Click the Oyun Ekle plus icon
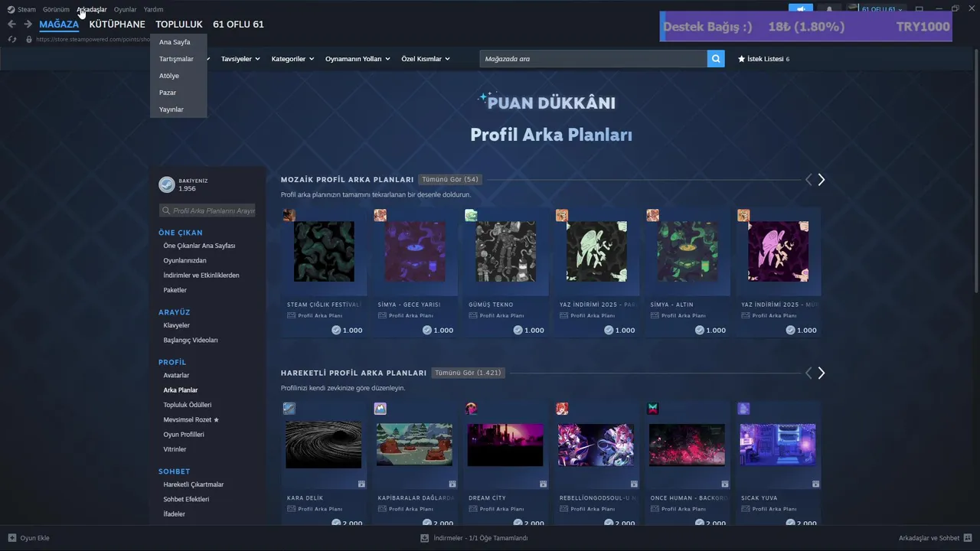 point(12,538)
